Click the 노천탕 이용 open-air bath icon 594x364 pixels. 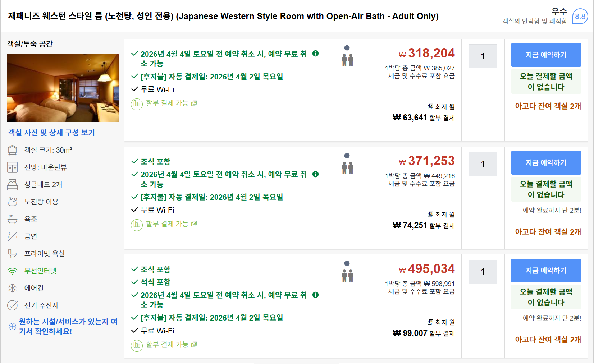pos(13,202)
